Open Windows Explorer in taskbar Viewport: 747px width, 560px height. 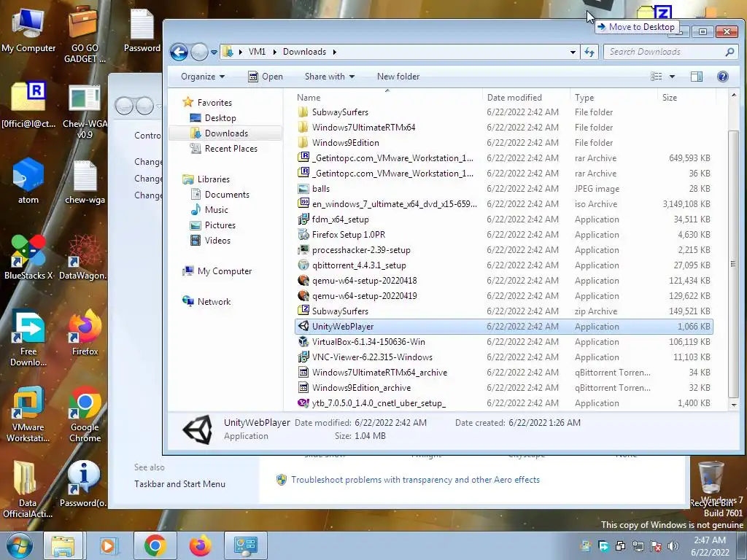(x=63, y=545)
